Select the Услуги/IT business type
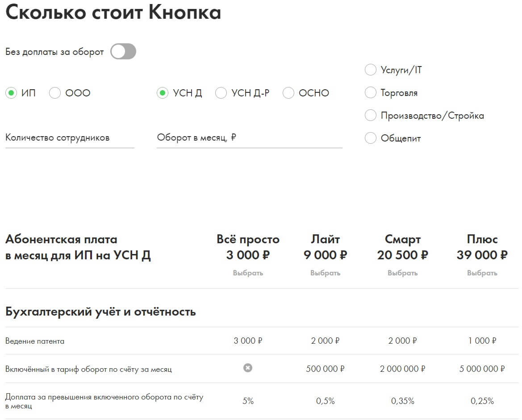The height and width of the screenshot is (420, 522). tap(371, 70)
